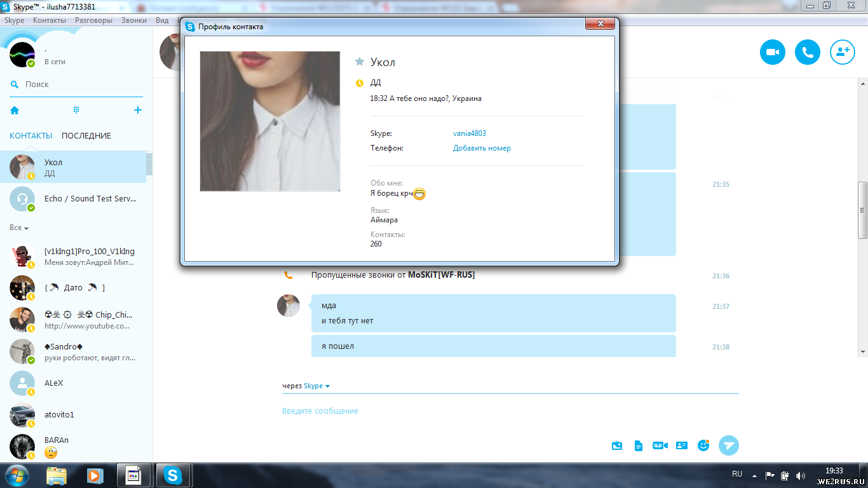Open the Skype Home view icon
Screen dimensions: 868x488
[15, 110]
